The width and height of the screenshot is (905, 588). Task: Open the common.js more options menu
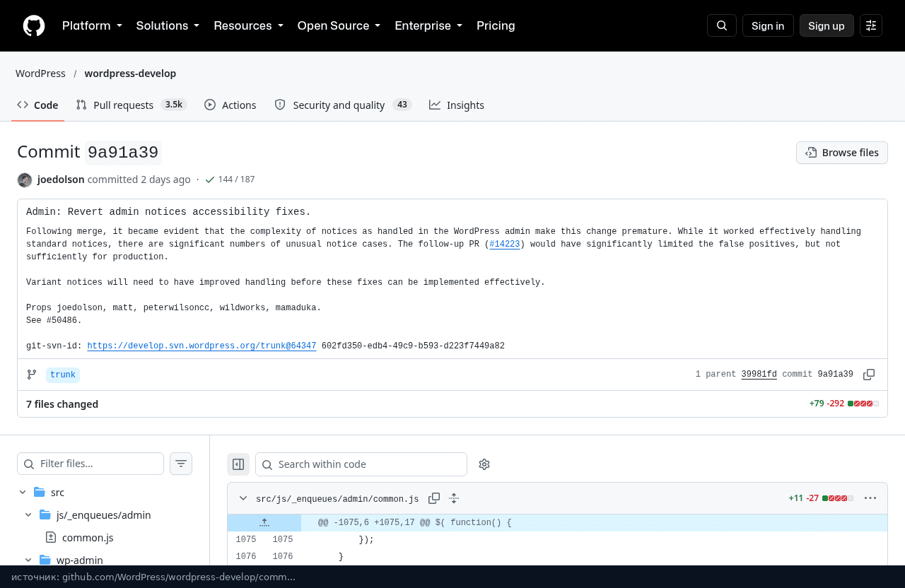pyautogui.click(x=870, y=498)
